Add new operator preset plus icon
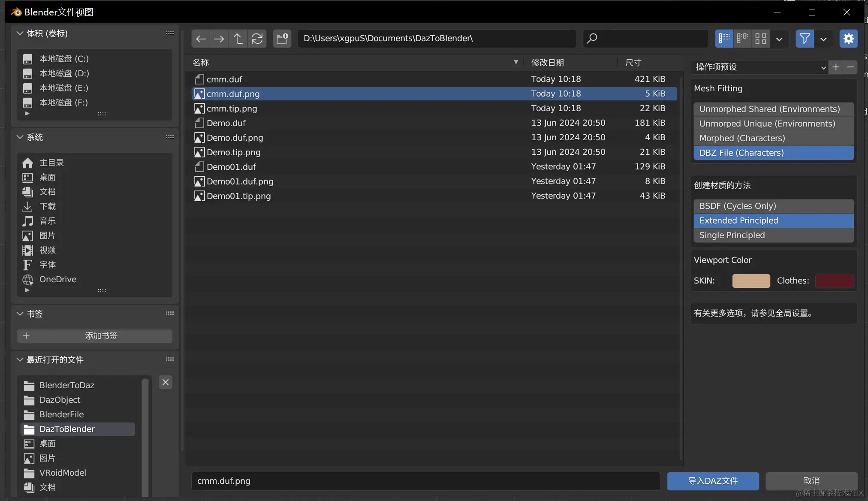This screenshot has width=868, height=501. pyautogui.click(x=836, y=67)
